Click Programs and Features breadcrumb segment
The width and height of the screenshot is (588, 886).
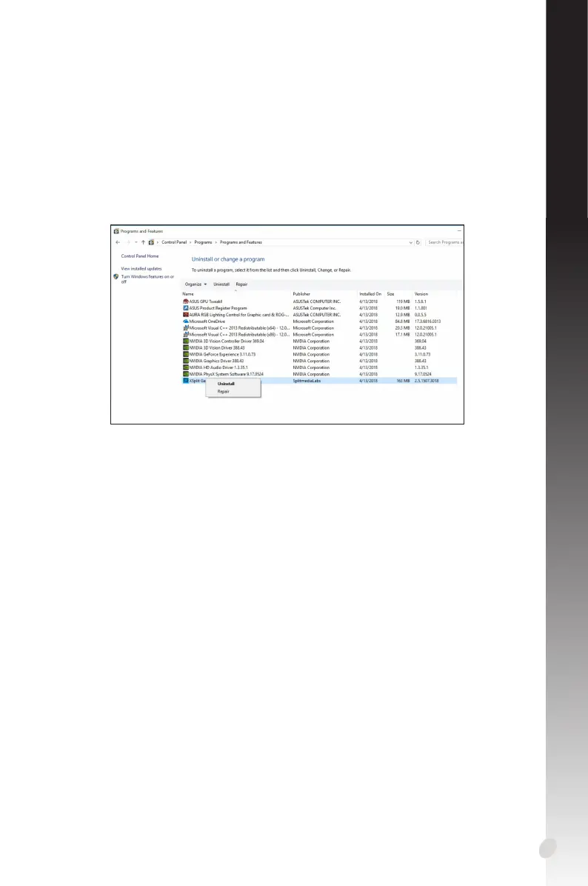point(241,242)
